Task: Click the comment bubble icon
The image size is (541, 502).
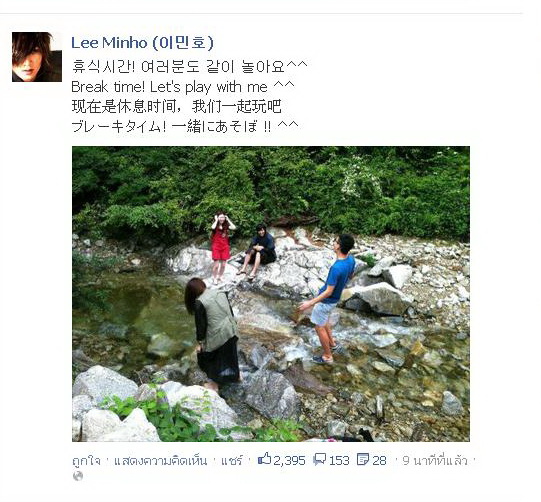Action: [319, 460]
